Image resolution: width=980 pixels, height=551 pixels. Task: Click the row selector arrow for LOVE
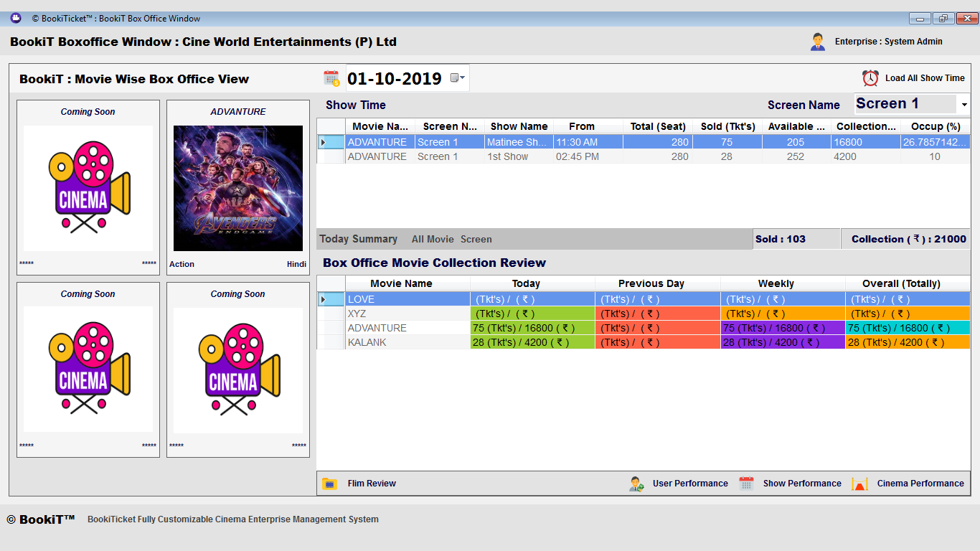tap(323, 299)
